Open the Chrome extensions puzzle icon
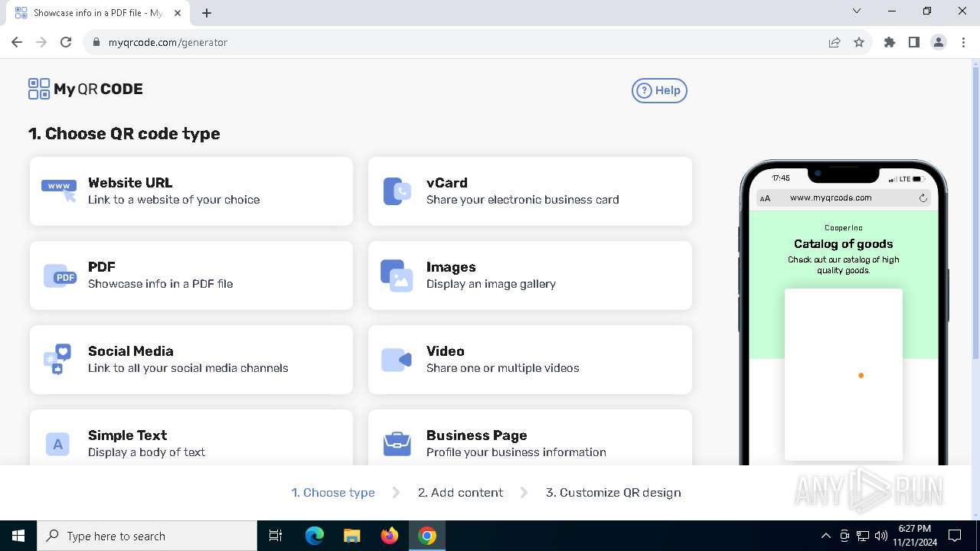The height and width of the screenshot is (551, 980). point(890,43)
